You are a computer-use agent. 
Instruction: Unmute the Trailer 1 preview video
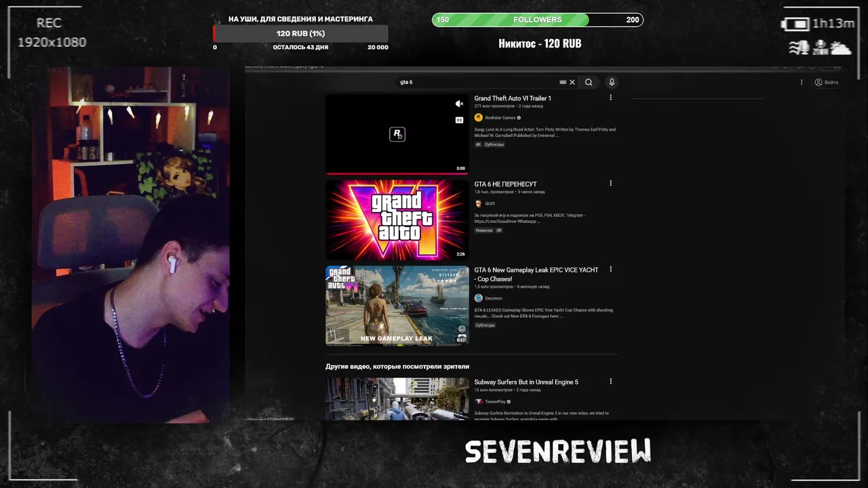[460, 104]
